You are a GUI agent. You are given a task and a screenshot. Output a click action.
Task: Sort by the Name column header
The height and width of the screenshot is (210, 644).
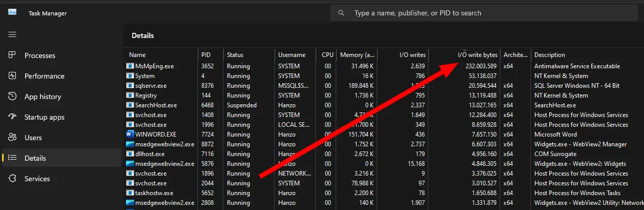coord(161,55)
